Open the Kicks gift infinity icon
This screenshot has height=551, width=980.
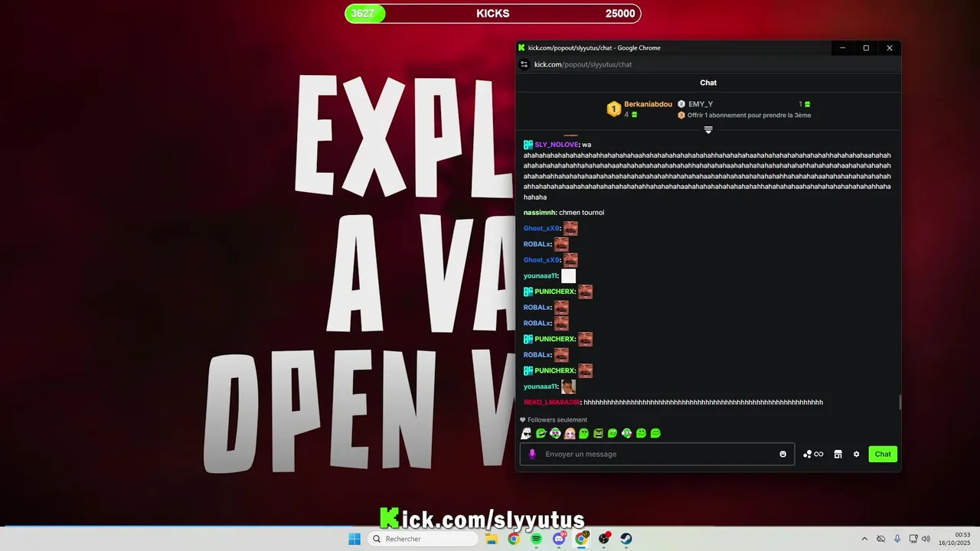click(x=813, y=454)
